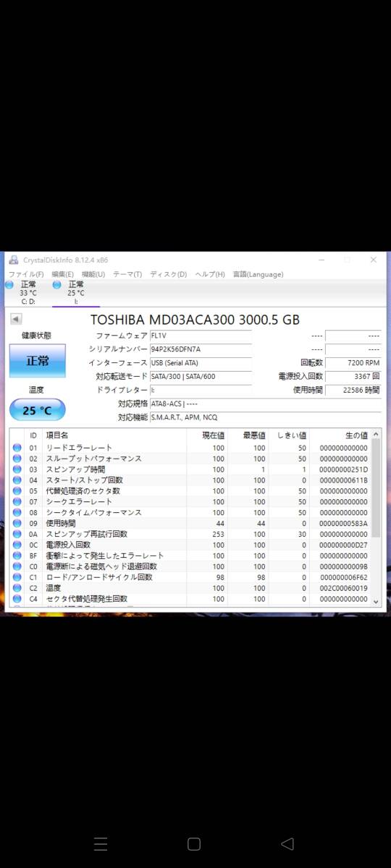The image size is (391, 868).
Task: Open the ディスク(D) menu
Action: tap(168, 274)
